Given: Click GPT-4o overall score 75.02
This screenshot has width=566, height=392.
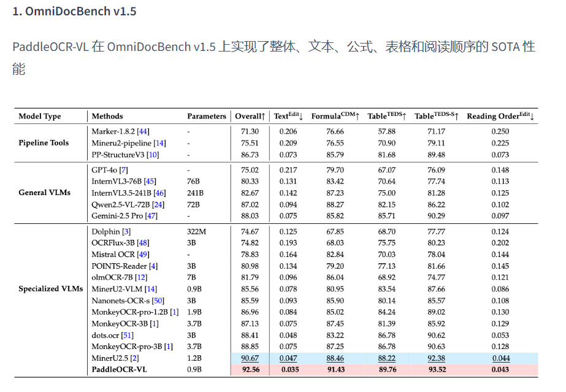Looking at the screenshot, I should pos(250,170).
